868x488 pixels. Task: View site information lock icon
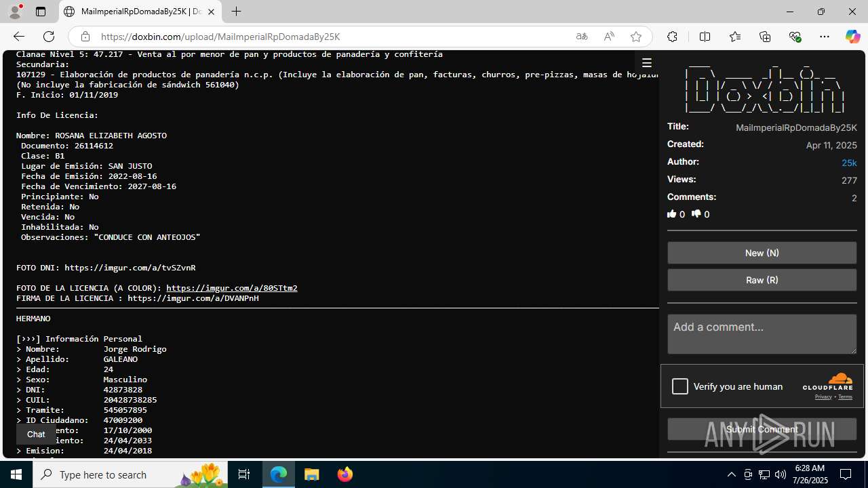tap(85, 37)
